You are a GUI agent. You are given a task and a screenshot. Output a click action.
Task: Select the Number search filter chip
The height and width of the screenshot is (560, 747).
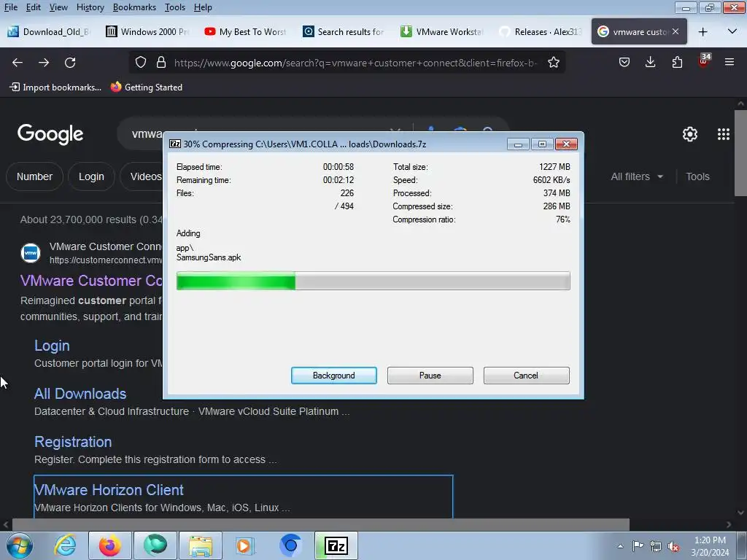coord(34,176)
